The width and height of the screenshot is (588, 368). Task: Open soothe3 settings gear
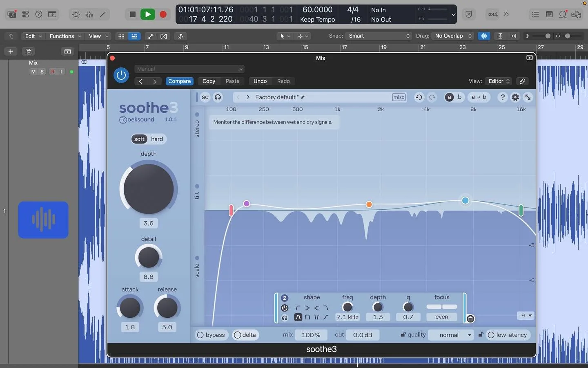pyautogui.click(x=515, y=97)
